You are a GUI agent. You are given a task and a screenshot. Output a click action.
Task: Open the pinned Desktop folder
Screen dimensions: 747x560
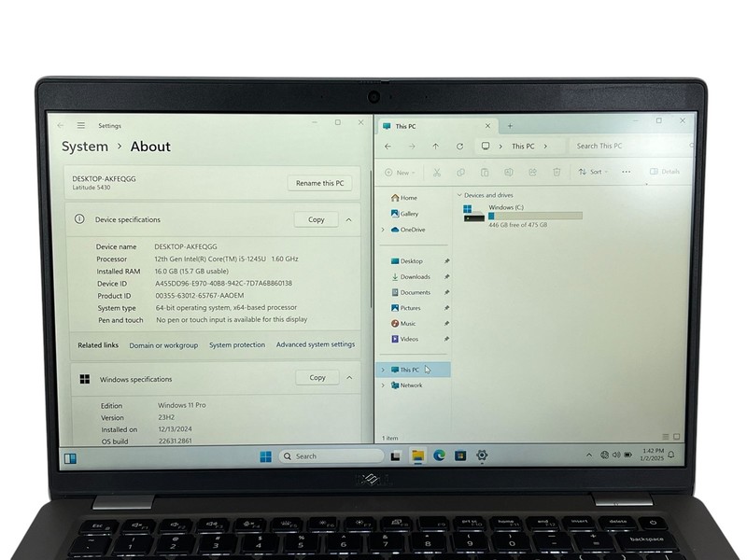(x=407, y=261)
